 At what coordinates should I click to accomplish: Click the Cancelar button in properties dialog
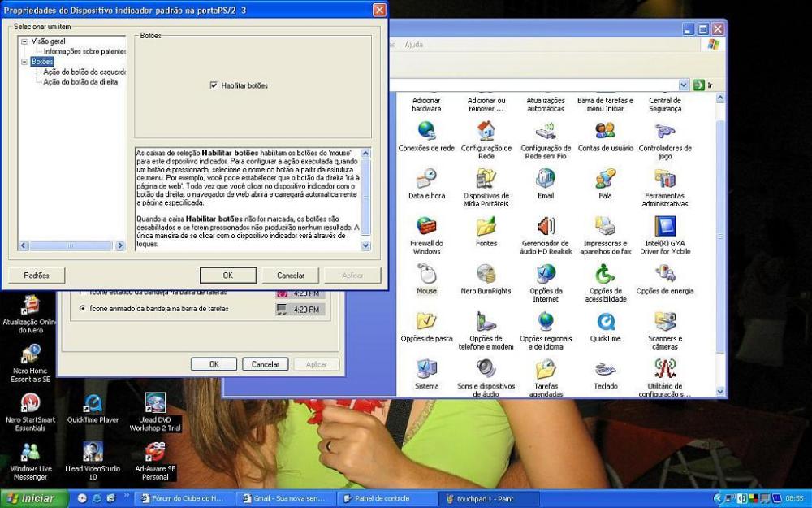tap(291, 276)
